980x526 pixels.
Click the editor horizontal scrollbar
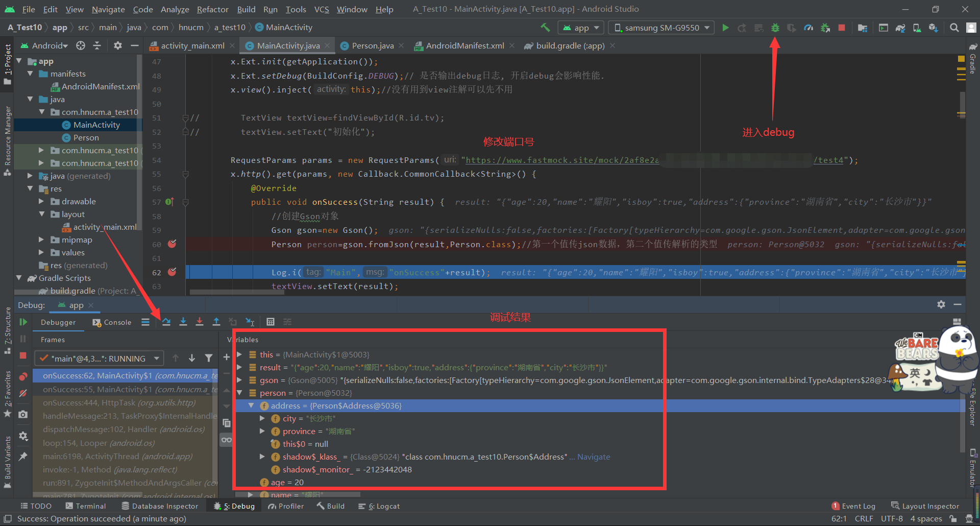click(x=237, y=292)
